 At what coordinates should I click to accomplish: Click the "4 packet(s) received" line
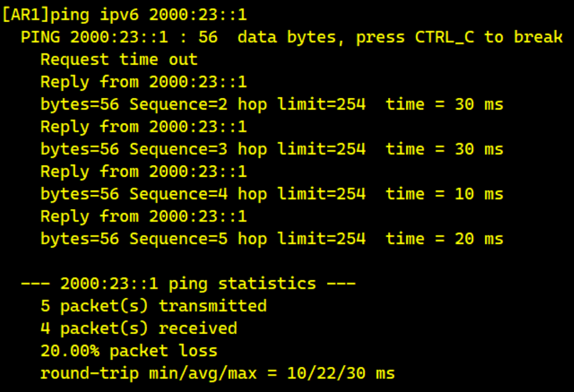138,328
